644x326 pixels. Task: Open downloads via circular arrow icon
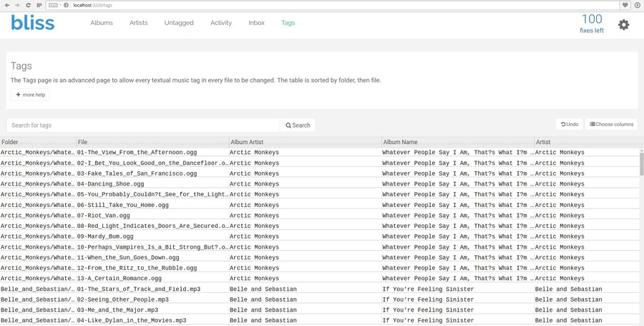[x=638, y=5]
